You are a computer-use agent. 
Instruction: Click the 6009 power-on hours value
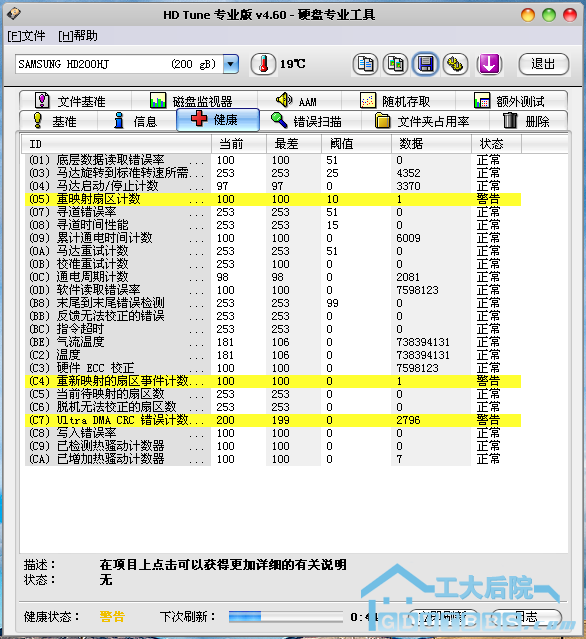click(408, 238)
